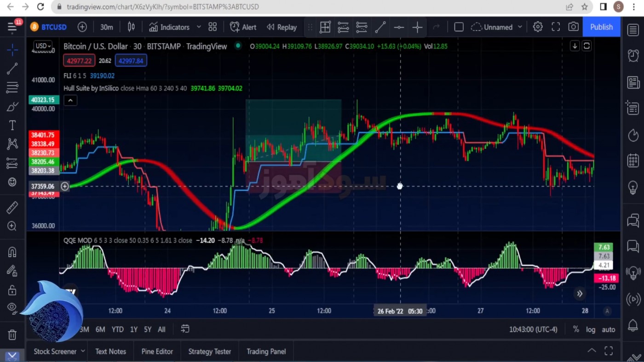Click the scroll-to-latest-bar double arrow
This screenshot has height=362, width=644.
click(580, 294)
